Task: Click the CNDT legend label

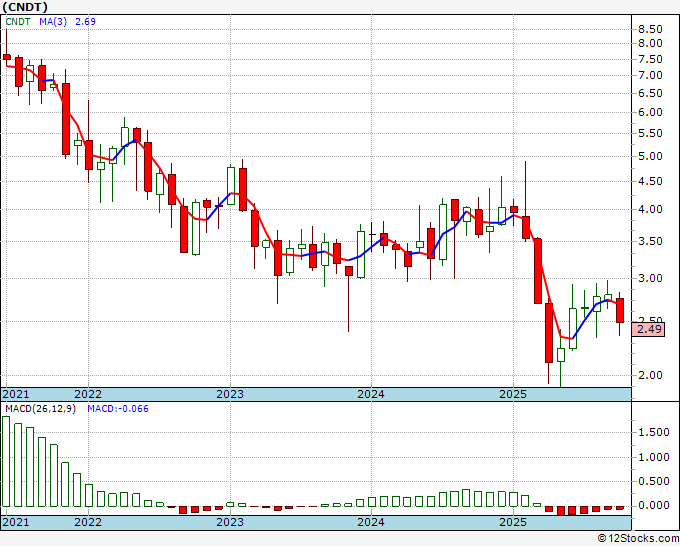Action: tap(18, 22)
